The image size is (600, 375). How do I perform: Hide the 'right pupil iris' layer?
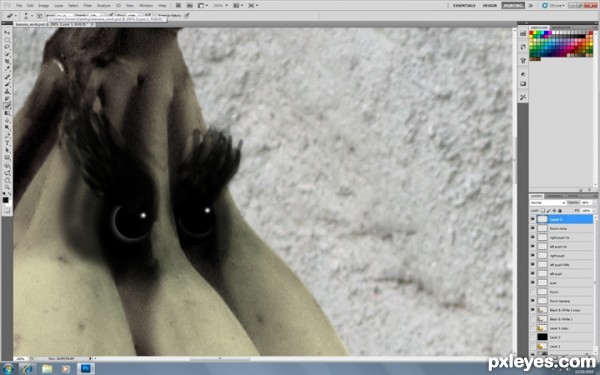coord(533,238)
